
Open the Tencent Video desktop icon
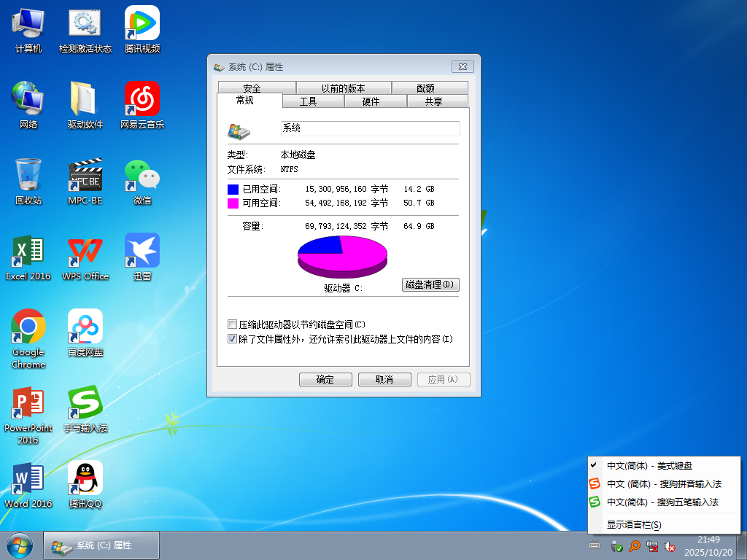(x=142, y=24)
